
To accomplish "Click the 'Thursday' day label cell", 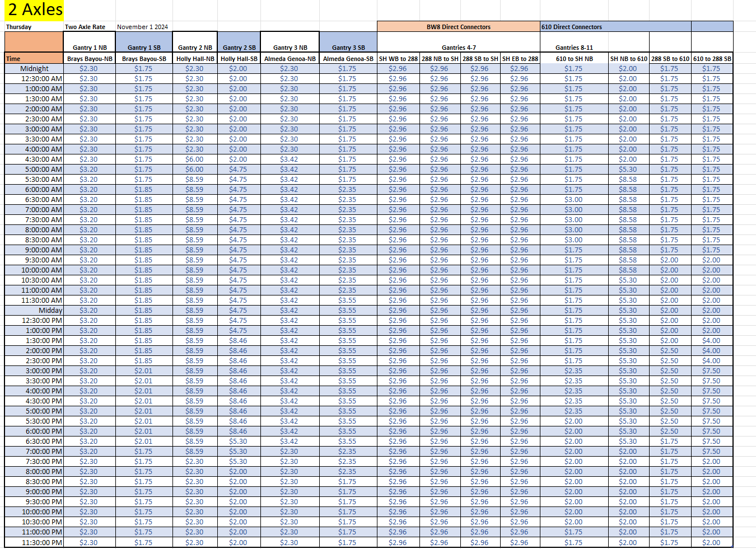I will point(34,27).
